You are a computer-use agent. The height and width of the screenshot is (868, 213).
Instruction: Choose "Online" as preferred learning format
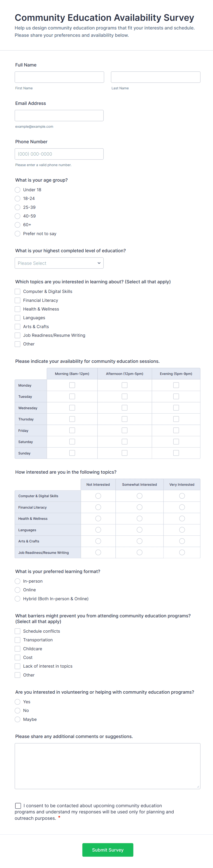click(x=18, y=590)
